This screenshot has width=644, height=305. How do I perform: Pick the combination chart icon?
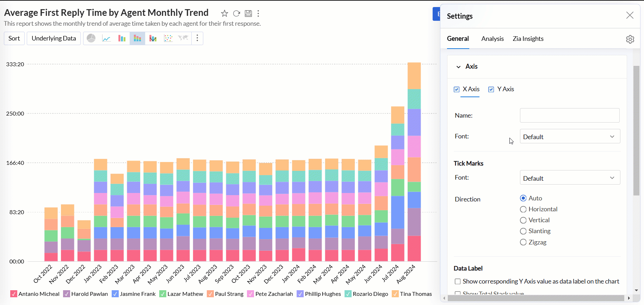pyautogui.click(x=153, y=38)
